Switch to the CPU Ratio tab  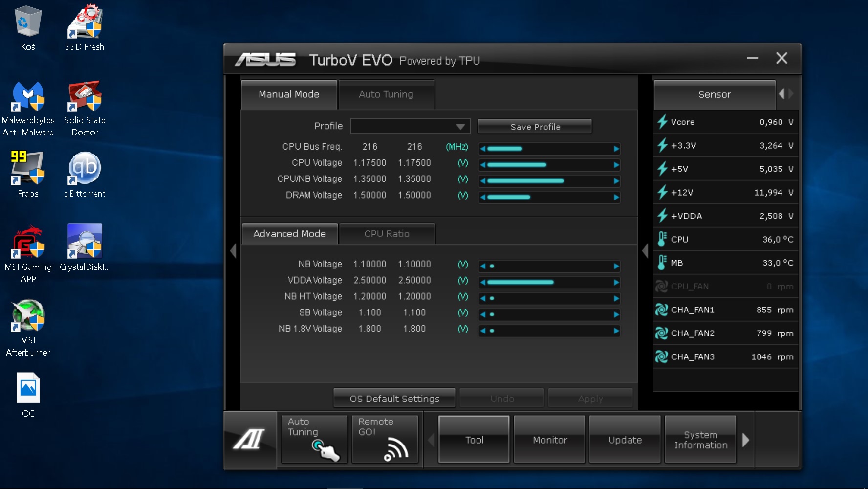tap(387, 234)
